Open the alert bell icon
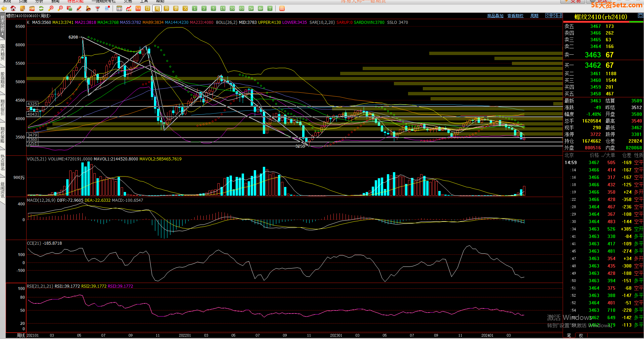Image resolution: width=644 pixels, height=339 pixels. (88, 8)
